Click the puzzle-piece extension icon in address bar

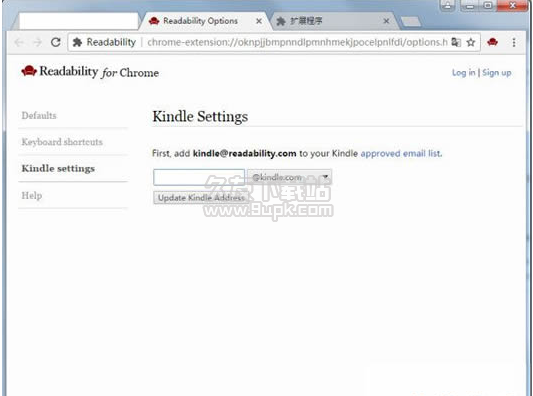click(78, 42)
